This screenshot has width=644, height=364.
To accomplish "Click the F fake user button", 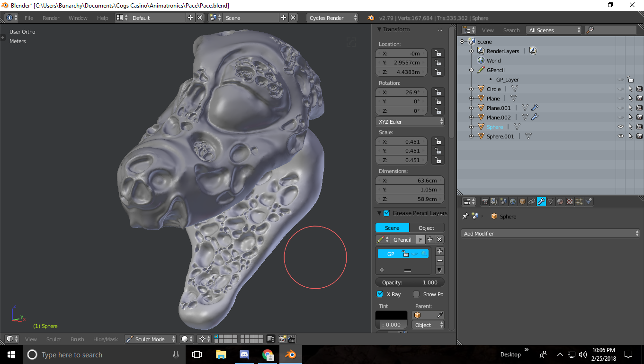I will pos(420,240).
